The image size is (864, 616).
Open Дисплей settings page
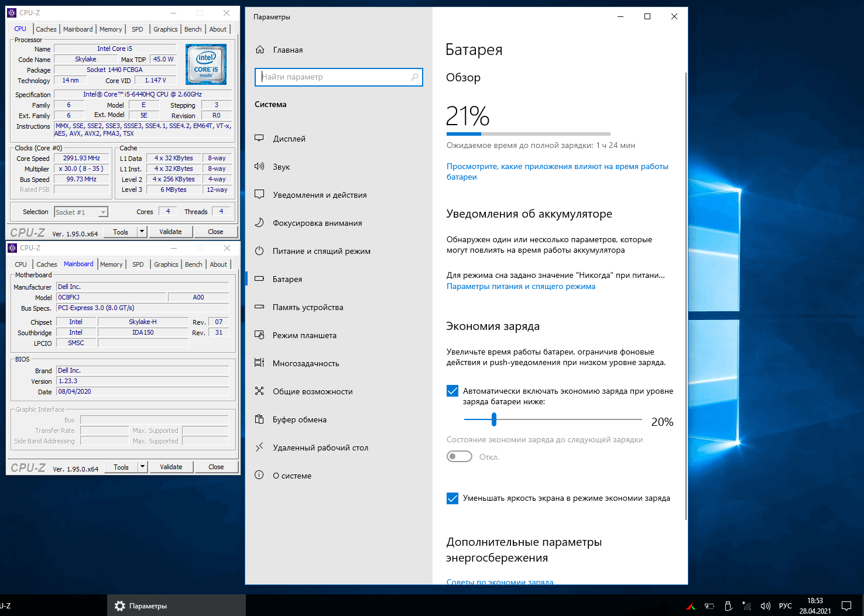[x=338, y=139]
